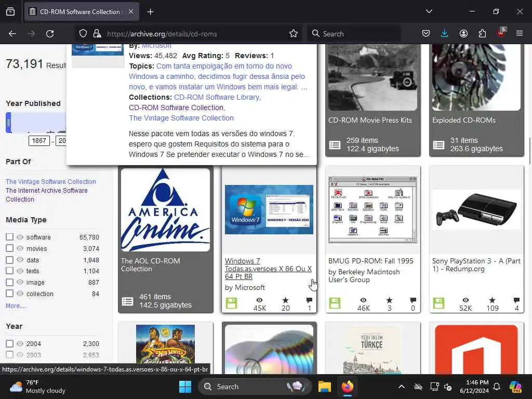Click reviews bubble on Sony PlayStation 3 item
This screenshot has width=532, height=399.
click(516, 300)
